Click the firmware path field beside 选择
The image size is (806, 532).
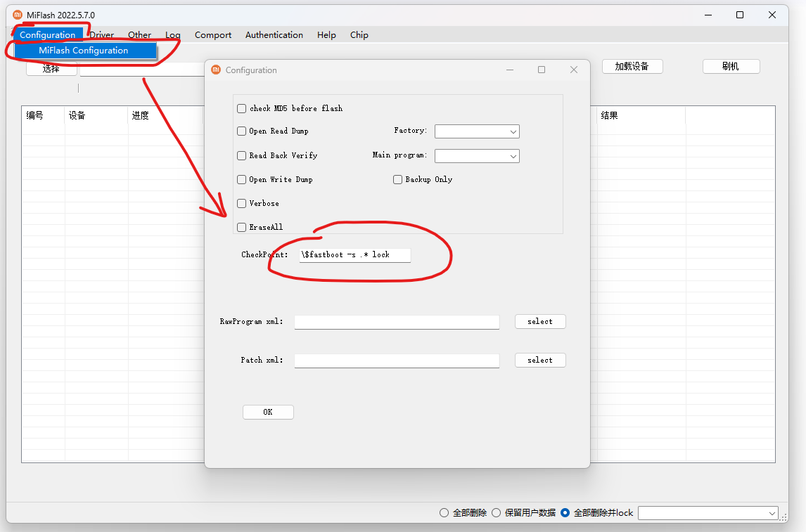[x=142, y=70]
